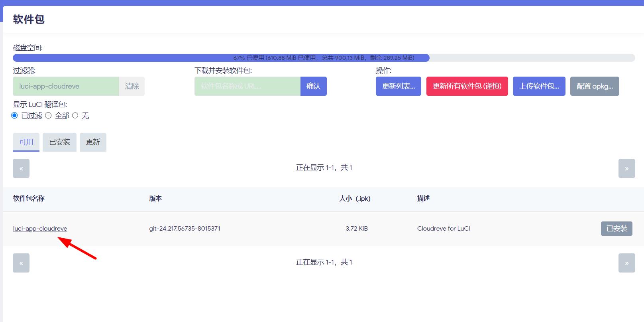Click the top previous page « button
This screenshot has height=322, width=644.
[21, 168]
